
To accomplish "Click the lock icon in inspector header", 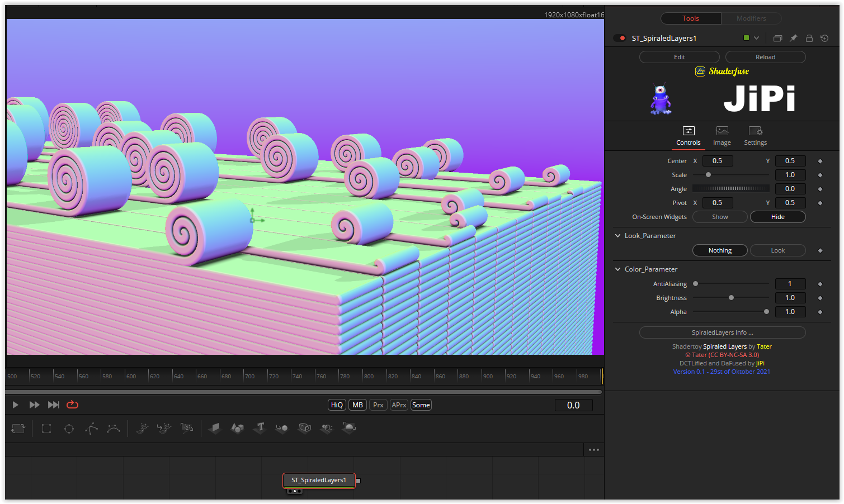I will [809, 38].
